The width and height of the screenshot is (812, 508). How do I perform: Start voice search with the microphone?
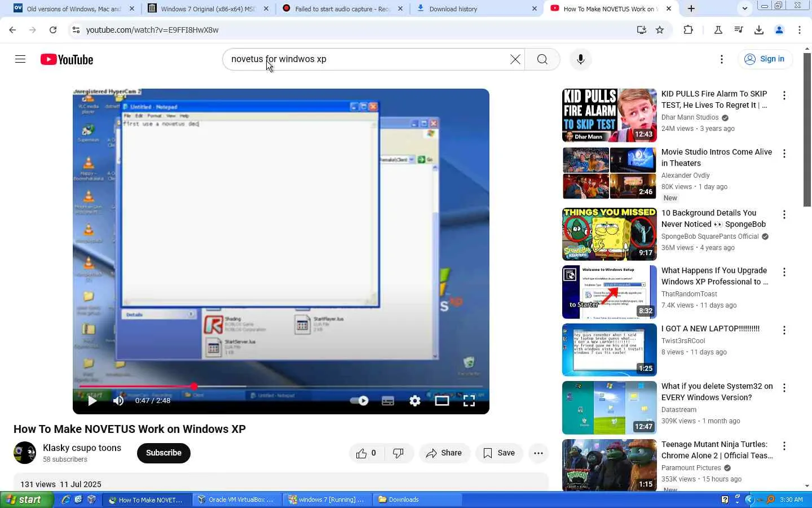click(581, 59)
